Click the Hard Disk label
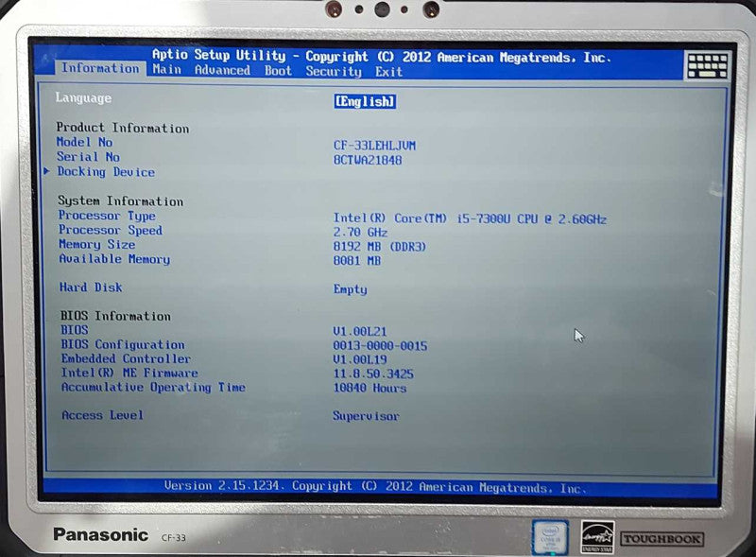 coord(91,287)
